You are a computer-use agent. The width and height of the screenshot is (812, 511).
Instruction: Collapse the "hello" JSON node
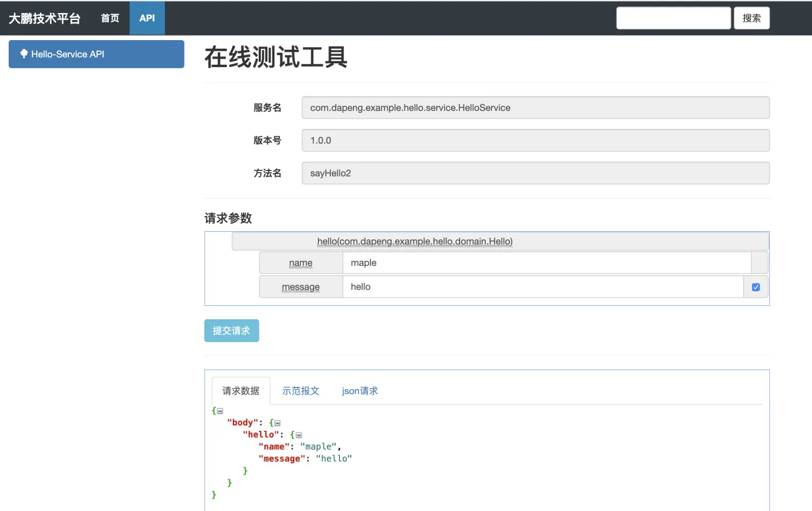tap(299, 435)
